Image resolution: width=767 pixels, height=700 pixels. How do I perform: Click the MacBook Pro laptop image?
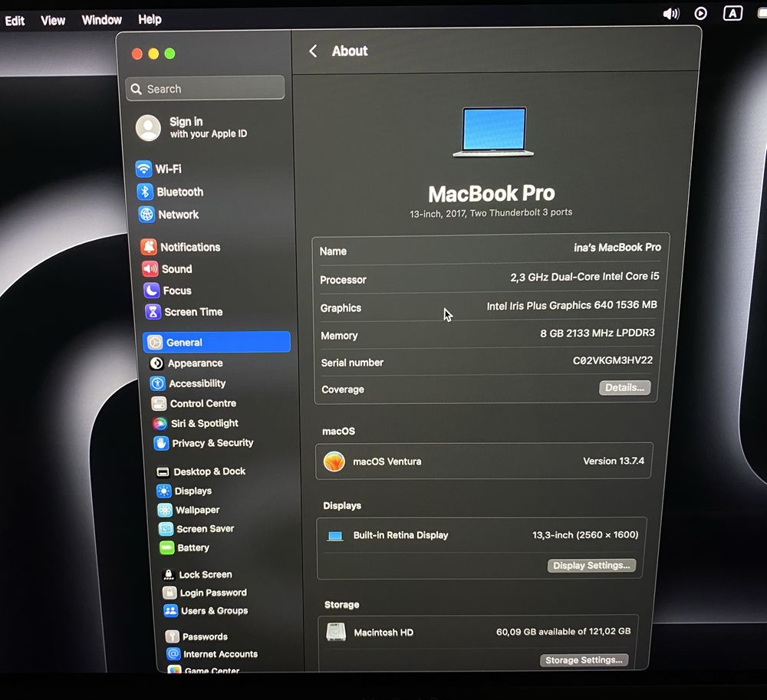pos(493,132)
